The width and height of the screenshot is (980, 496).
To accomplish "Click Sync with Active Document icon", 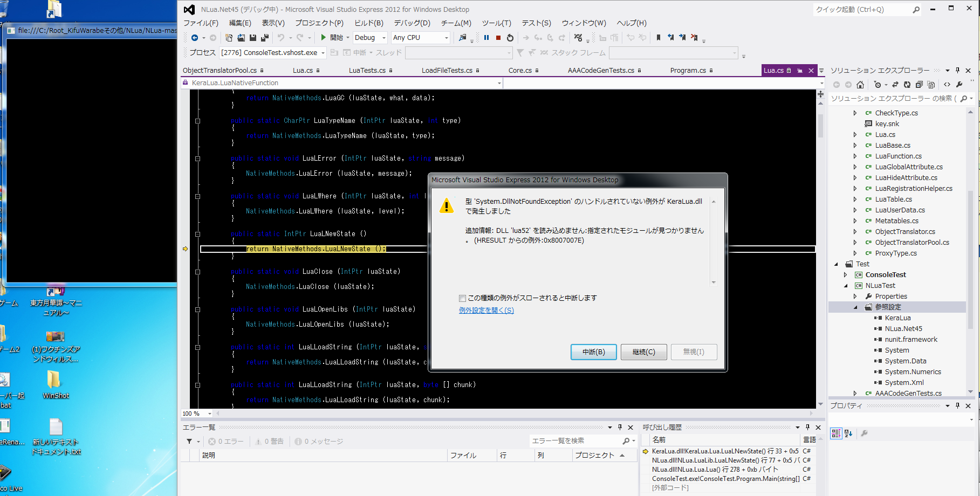I will (x=895, y=85).
